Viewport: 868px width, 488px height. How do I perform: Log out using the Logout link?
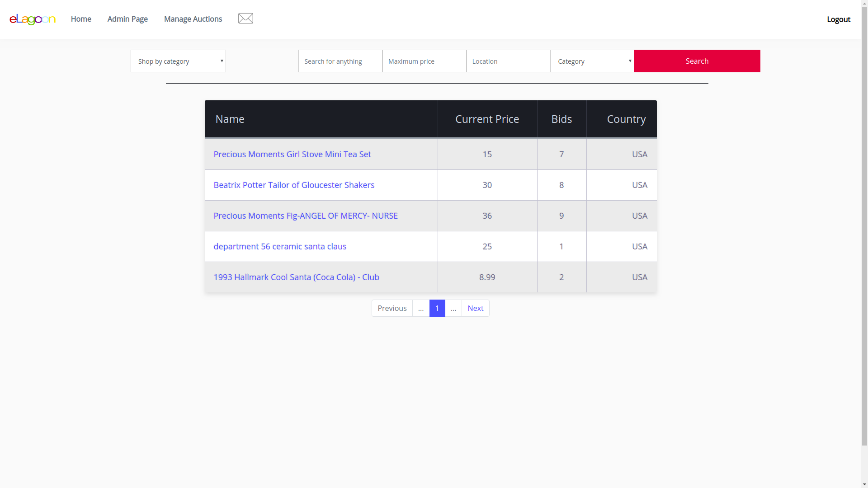838,19
